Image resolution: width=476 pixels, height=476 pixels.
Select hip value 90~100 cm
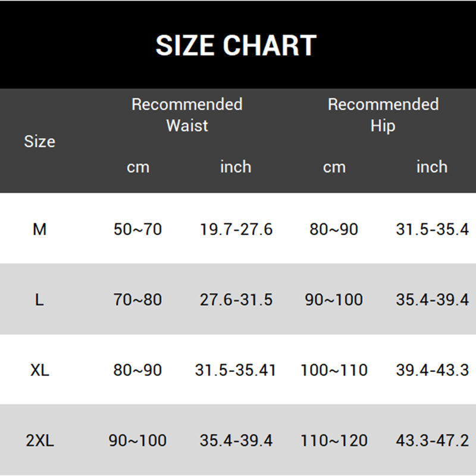[x=334, y=300]
